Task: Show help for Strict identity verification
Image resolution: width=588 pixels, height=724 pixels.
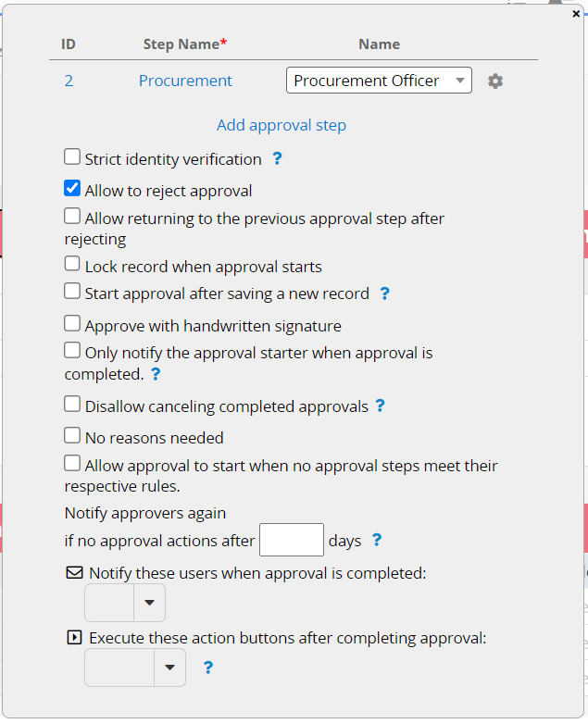Action: pyautogui.click(x=277, y=159)
